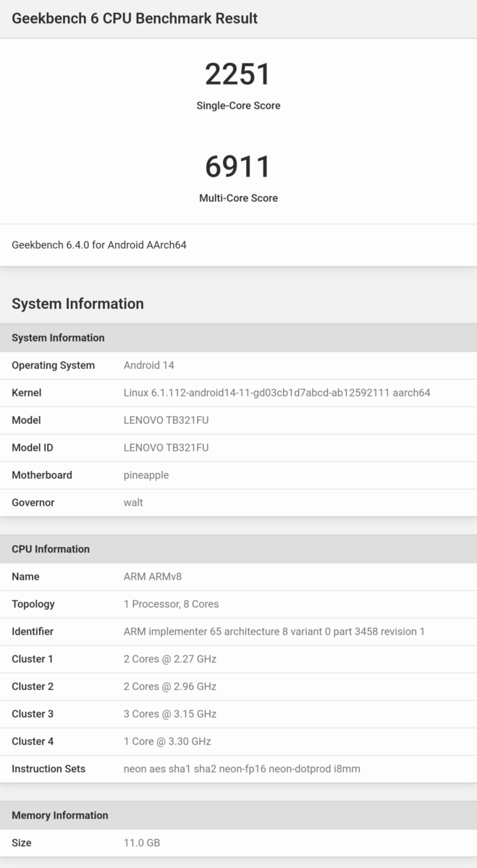
Task: Select the multi-core score 6911
Action: coord(238,166)
